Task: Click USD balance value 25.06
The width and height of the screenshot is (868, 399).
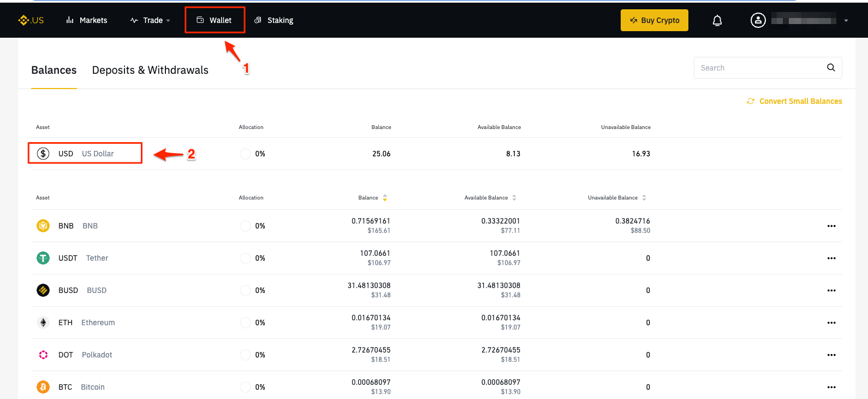Action: point(381,154)
